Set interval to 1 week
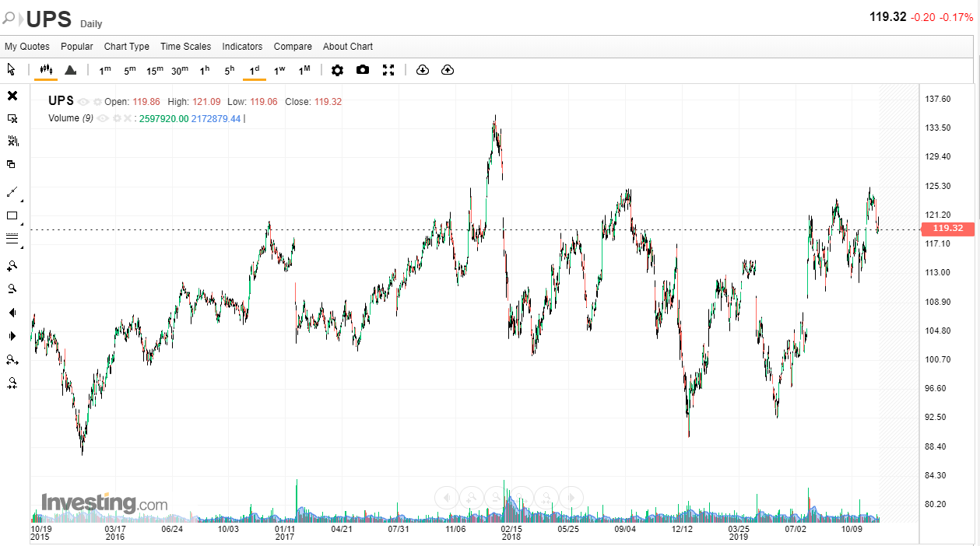The width and height of the screenshot is (980, 546). [x=279, y=70]
